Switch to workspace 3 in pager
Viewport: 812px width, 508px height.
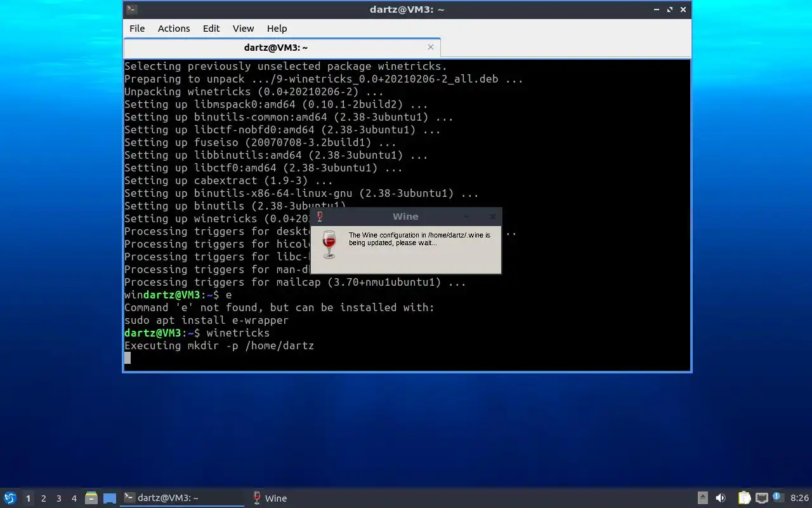pyautogui.click(x=58, y=498)
